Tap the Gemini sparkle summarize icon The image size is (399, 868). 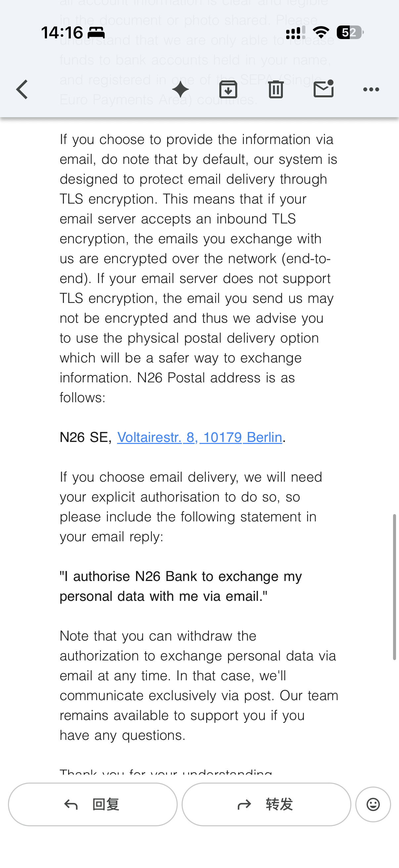pyautogui.click(x=180, y=89)
